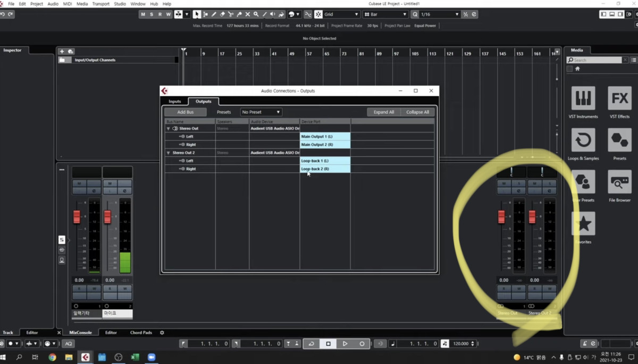638x364 pixels.
Task: Click the Expand All button
Action: (x=384, y=112)
